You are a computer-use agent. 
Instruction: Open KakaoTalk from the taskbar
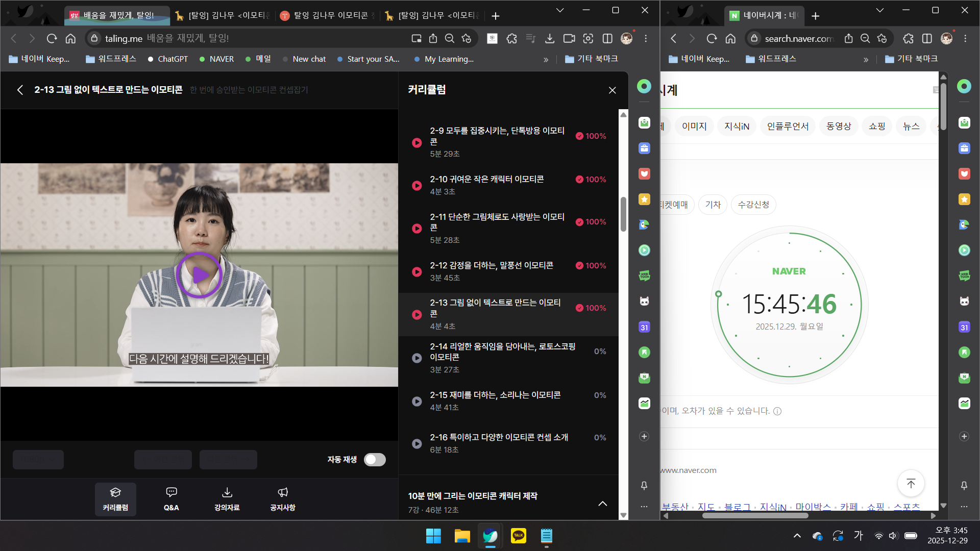[x=518, y=536]
